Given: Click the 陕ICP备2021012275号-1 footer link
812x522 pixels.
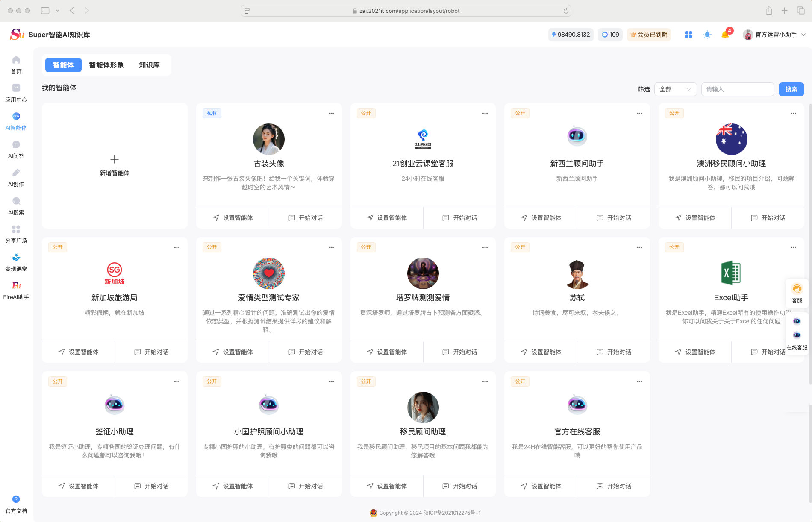Looking at the screenshot, I should (452, 513).
